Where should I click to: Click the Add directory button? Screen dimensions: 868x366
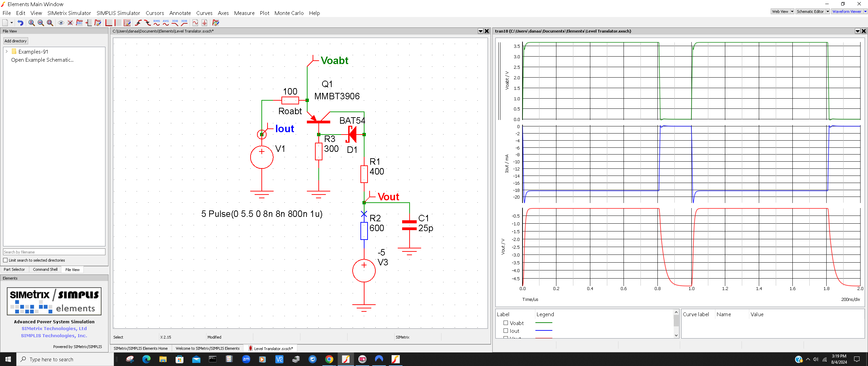[16, 41]
